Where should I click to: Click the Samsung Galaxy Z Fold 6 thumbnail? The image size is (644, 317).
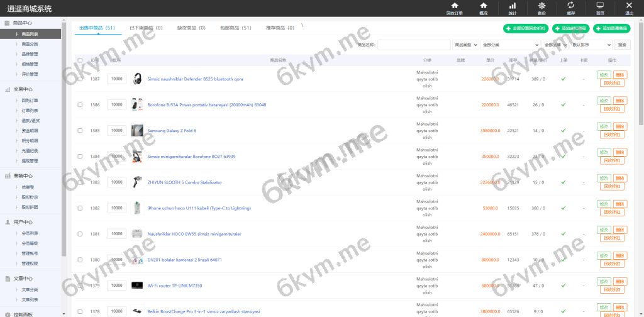137,131
